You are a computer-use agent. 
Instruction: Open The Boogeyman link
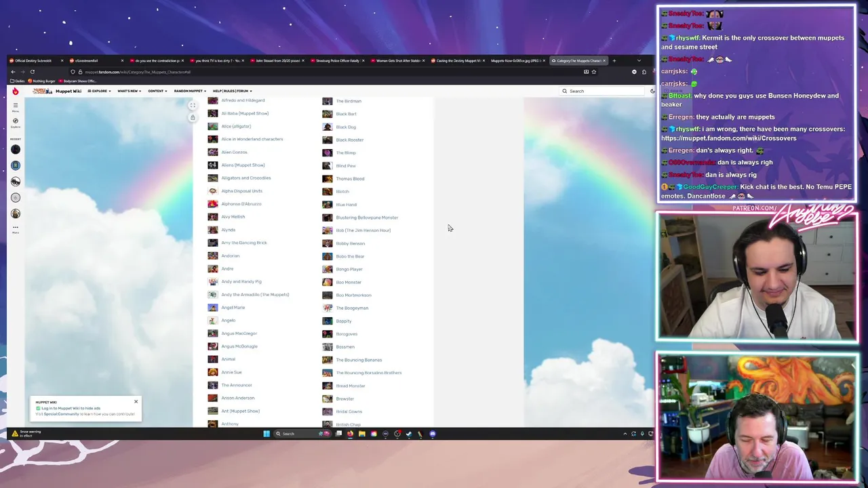(x=352, y=308)
